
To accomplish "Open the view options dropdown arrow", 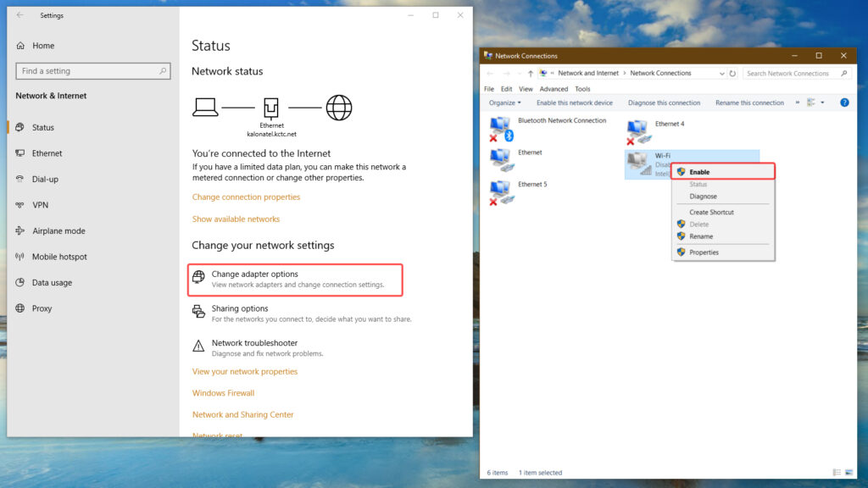I will point(822,103).
